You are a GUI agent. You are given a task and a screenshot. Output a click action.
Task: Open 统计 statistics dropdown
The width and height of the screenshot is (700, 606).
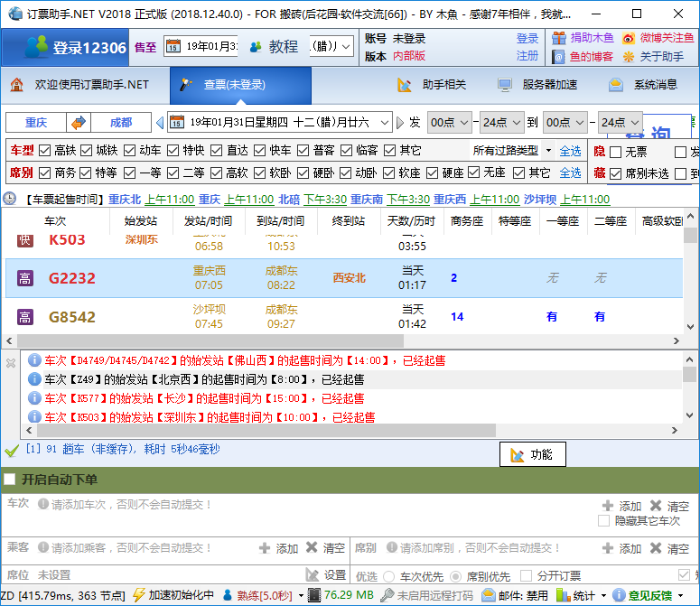[x=603, y=595]
